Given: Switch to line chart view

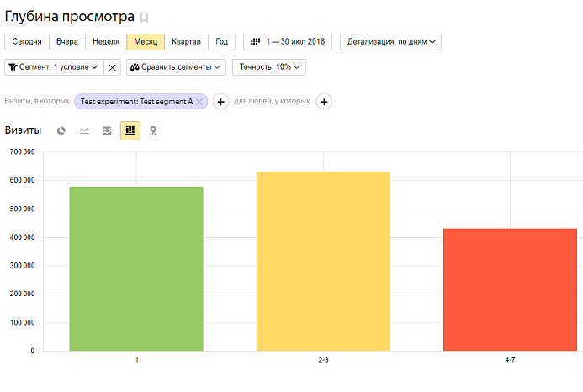Looking at the screenshot, I should (x=84, y=130).
